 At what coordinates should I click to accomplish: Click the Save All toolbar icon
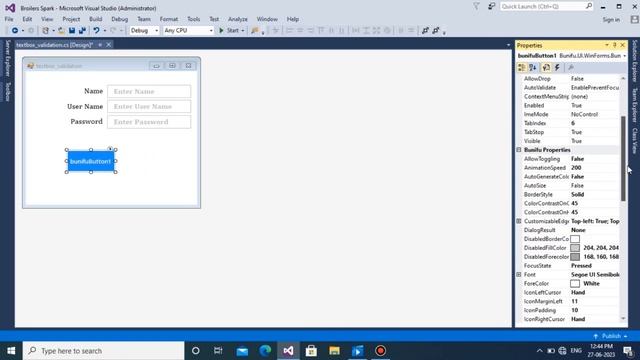[x=82, y=31]
